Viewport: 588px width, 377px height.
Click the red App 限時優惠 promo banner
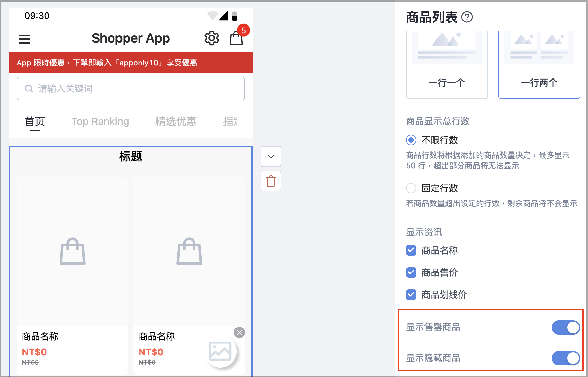131,63
